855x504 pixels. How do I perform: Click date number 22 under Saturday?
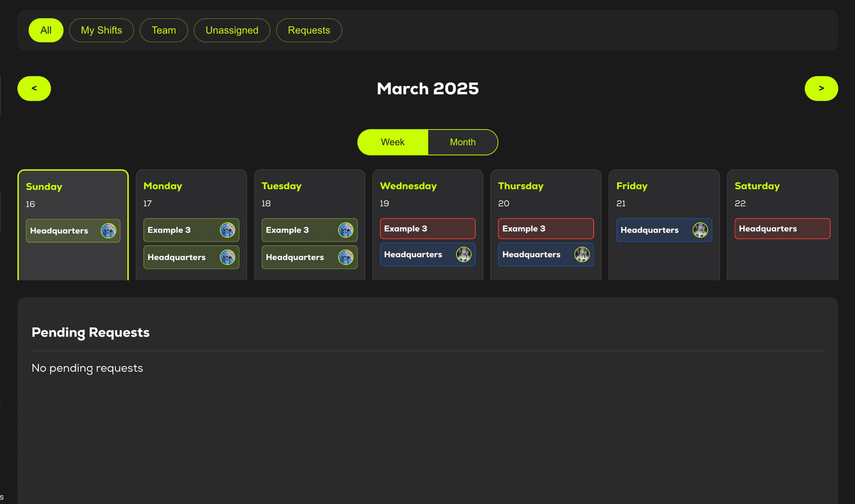tap(740, 203)
